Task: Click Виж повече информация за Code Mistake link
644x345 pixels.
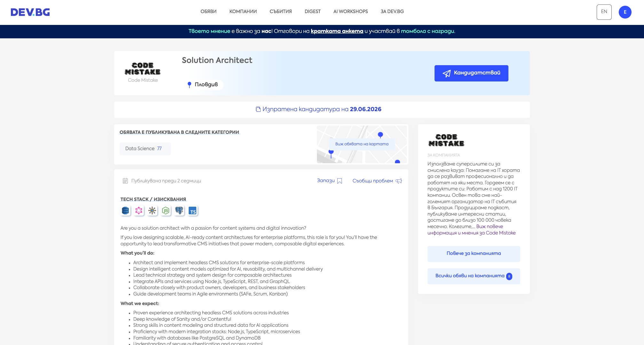Action: (x=472, y=230)
